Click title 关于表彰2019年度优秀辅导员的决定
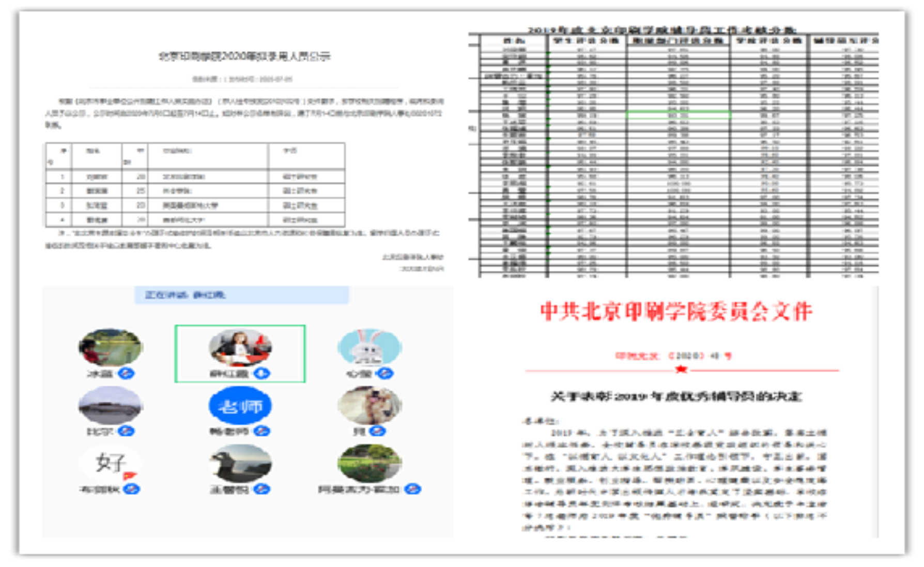Screen dimensions: 924x567 point(676,397)
